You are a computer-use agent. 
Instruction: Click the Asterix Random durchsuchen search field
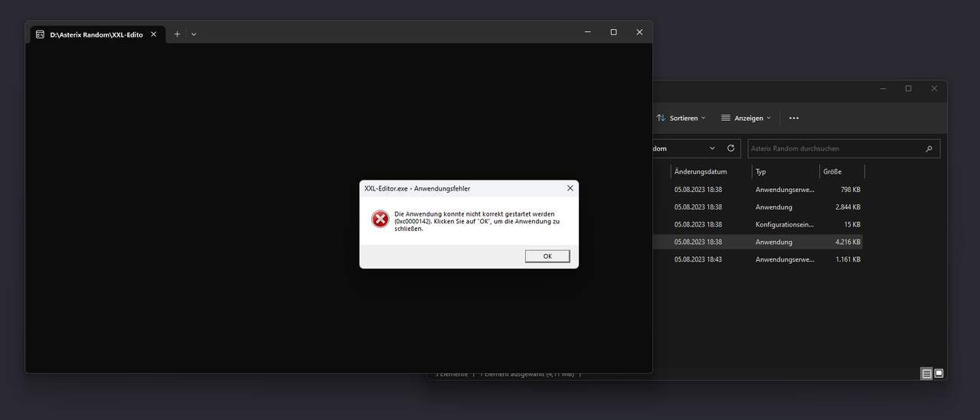click(843, 148)
